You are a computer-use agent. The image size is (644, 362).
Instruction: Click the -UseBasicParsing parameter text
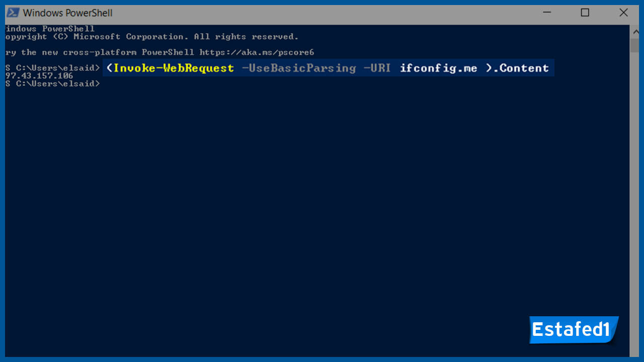click(x=299, y=68)
